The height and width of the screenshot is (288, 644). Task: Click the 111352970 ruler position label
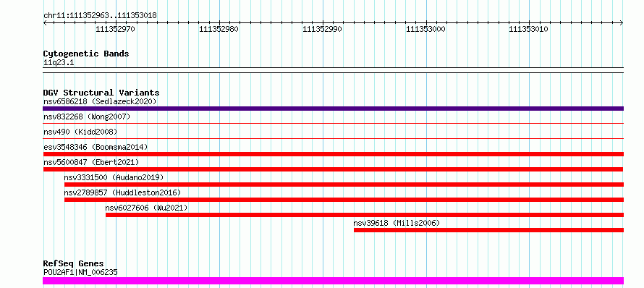point(115,29)
